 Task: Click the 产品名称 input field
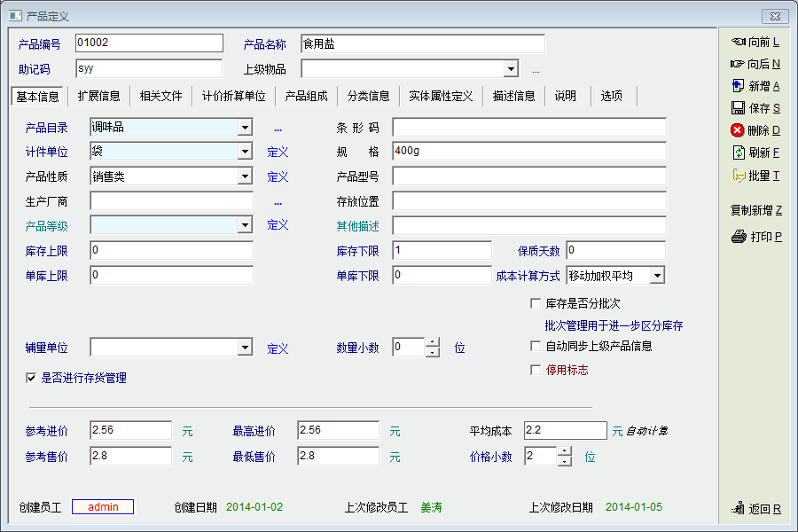[422, 43]
